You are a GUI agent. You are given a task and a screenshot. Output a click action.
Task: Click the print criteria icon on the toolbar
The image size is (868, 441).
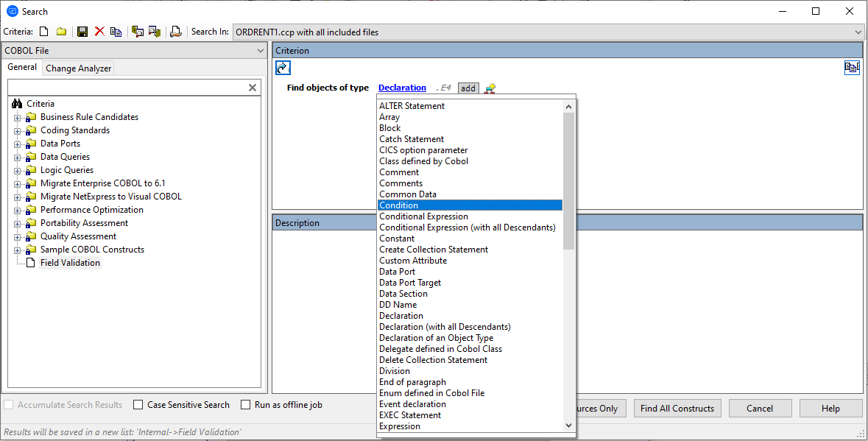click(x=175, y=31)
